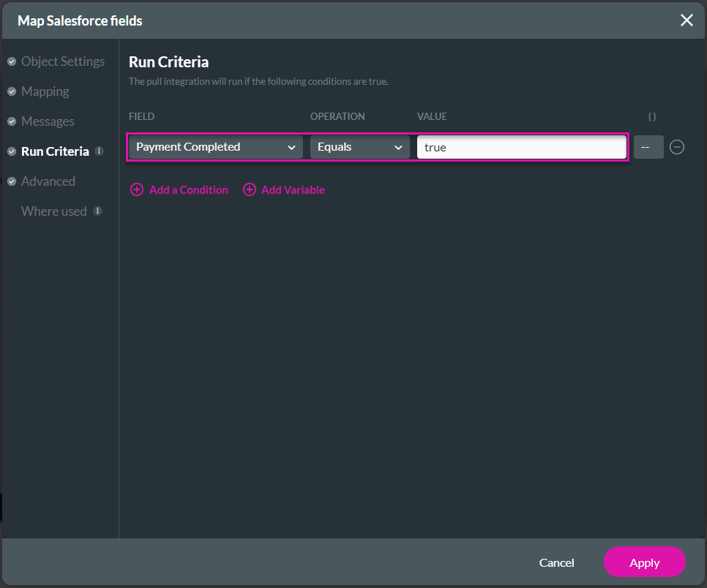Click the checkmark icon beside Object Settings

click(12, 61)
